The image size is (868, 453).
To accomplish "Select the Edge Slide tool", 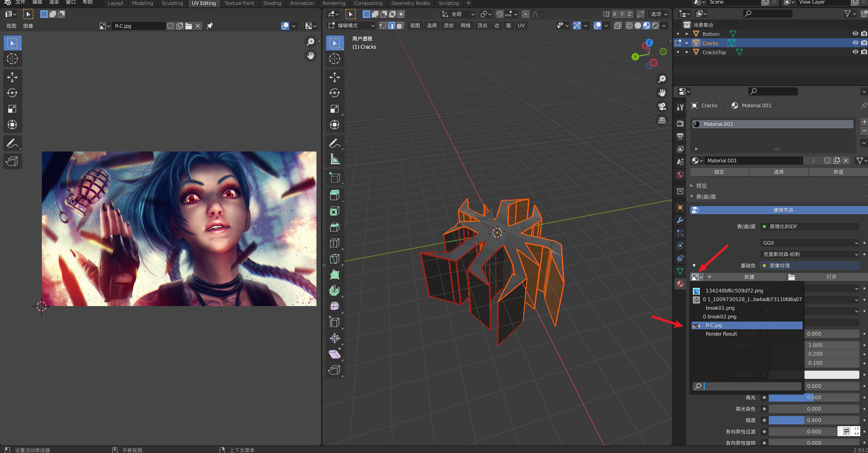I will click(335, 322).
